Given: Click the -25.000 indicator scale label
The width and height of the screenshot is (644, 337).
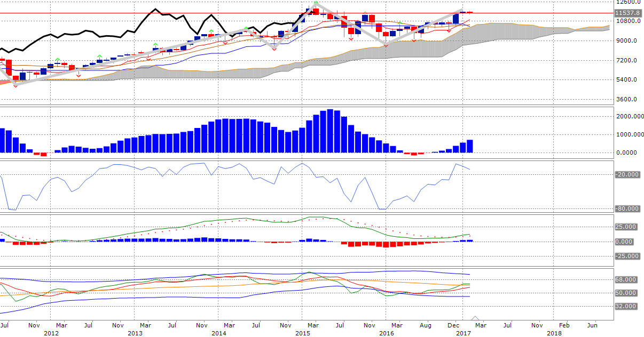Looking at the screenshot, I should [628, 256].
